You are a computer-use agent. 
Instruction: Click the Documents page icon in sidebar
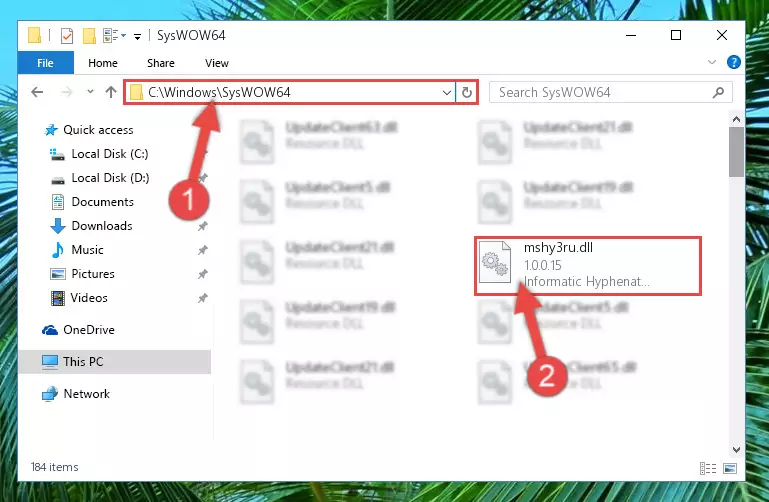pos(58,202)
